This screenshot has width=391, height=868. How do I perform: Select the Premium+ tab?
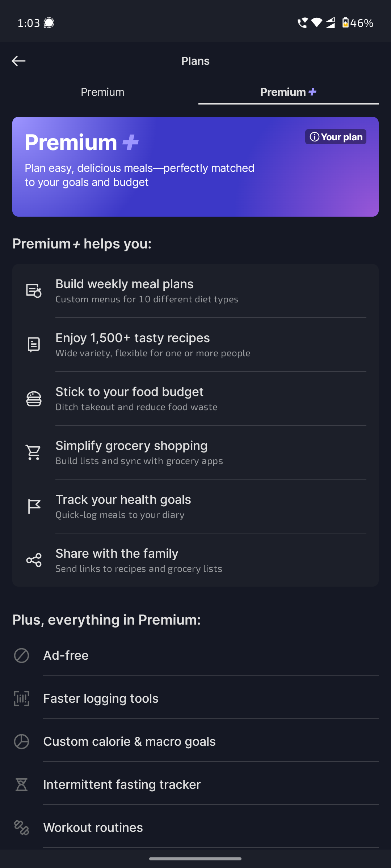coord(288,92)
